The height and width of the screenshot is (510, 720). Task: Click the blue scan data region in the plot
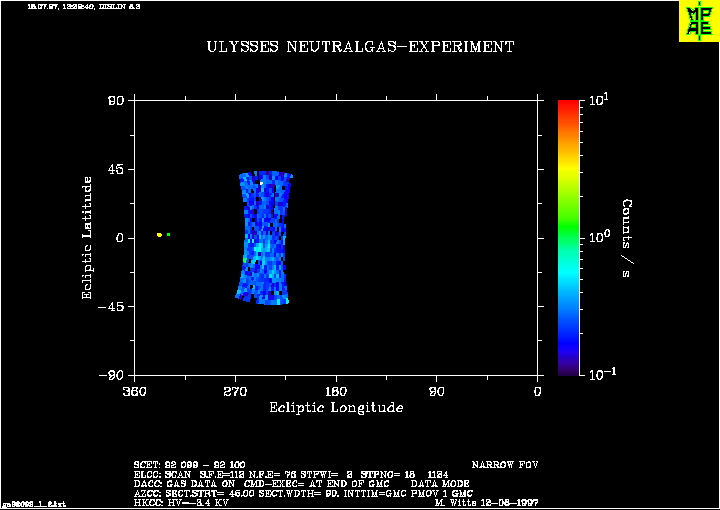(x=264, y=238)
